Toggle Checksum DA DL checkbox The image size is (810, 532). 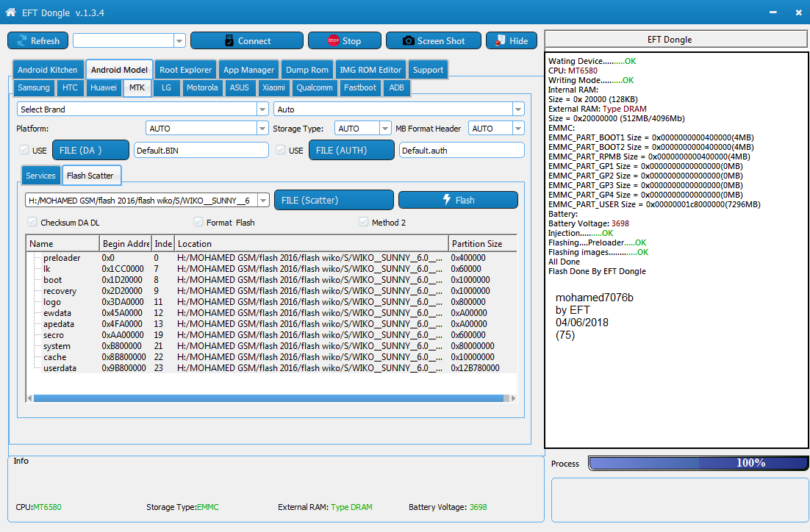32,222
